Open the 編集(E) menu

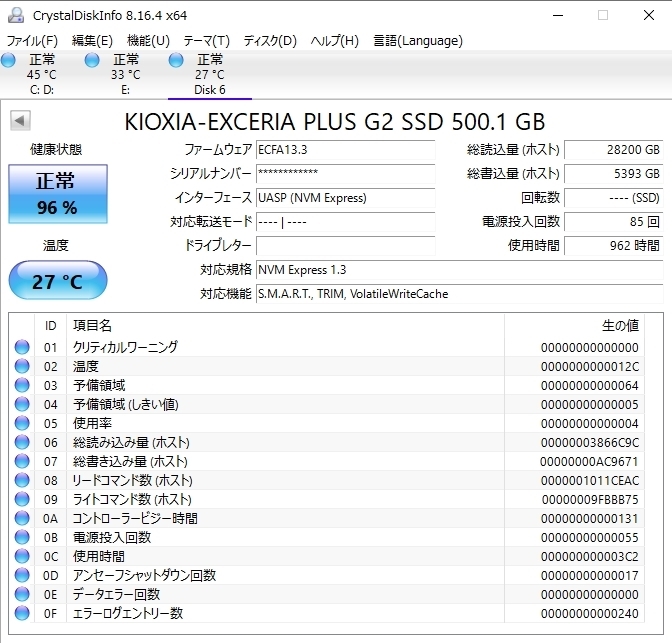pos(92,41)
